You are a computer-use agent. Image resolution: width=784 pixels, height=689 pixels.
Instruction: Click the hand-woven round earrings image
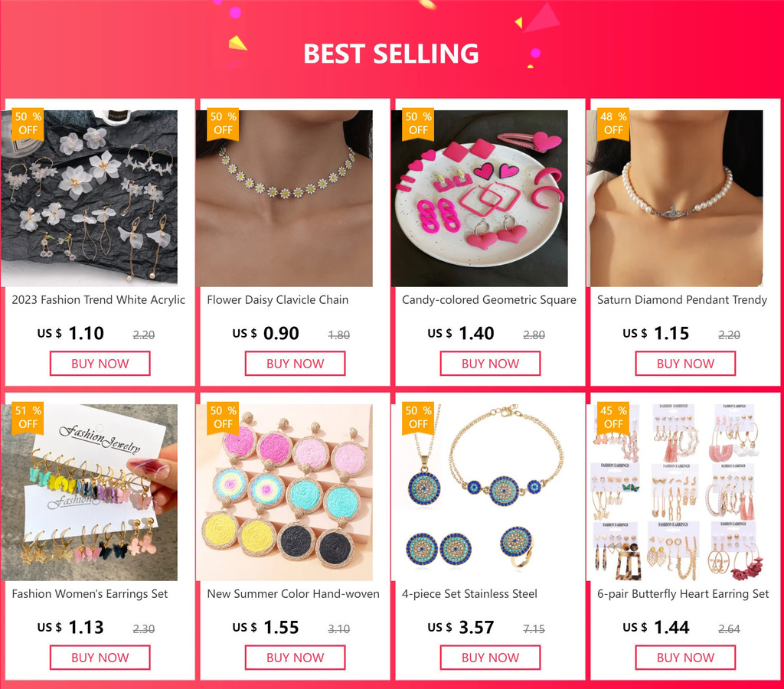pyautogui.click(x=284, y=492)
